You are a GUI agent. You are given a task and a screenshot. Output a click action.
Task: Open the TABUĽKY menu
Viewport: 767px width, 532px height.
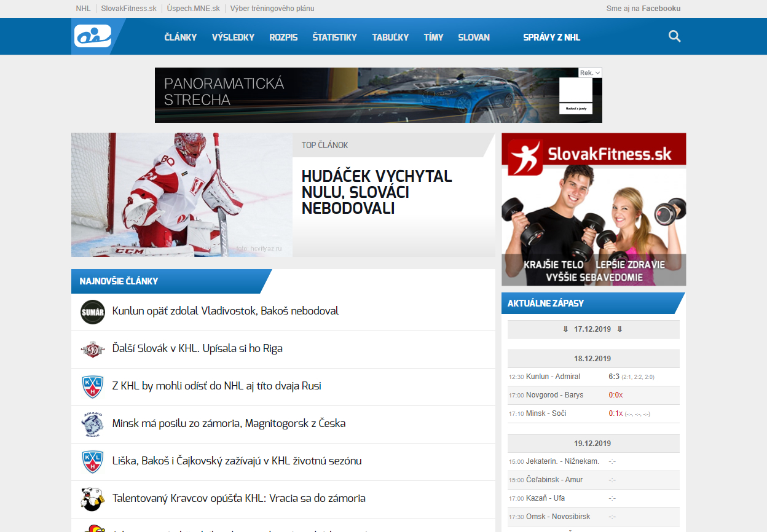(x=390, y=37)
